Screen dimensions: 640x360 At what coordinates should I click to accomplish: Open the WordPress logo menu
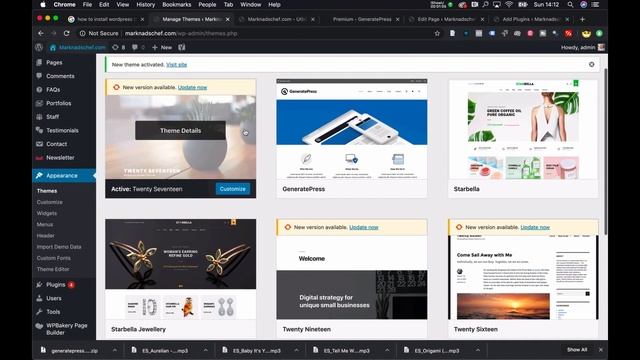point(39,47)
